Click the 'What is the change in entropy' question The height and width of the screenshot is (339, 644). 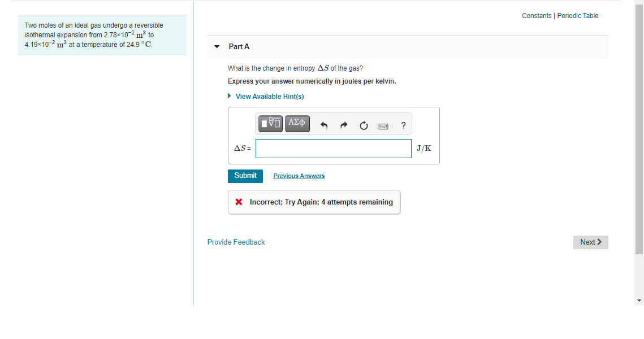tap(295, 68)
